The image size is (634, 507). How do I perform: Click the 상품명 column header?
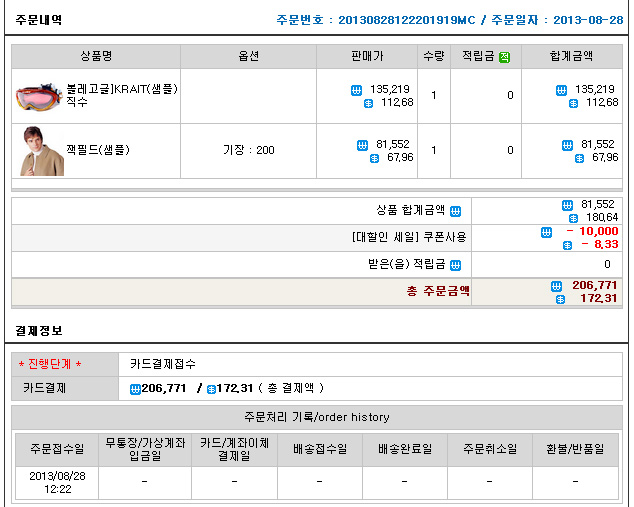pyautogui.click(x=97, y=57)
